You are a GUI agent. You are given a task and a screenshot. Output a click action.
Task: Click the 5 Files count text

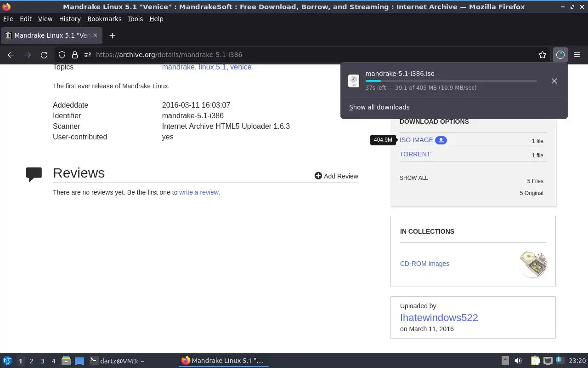[535, 181]
